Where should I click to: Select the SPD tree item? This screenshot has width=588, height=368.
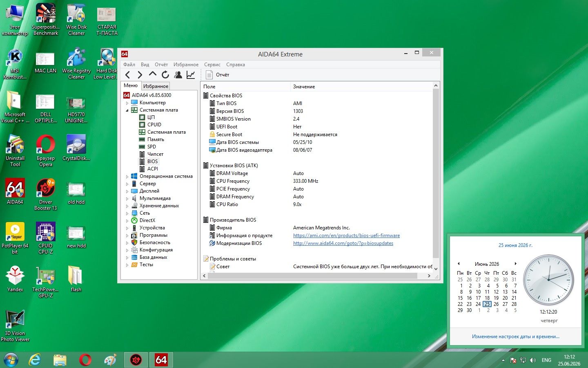click(151, 147)
